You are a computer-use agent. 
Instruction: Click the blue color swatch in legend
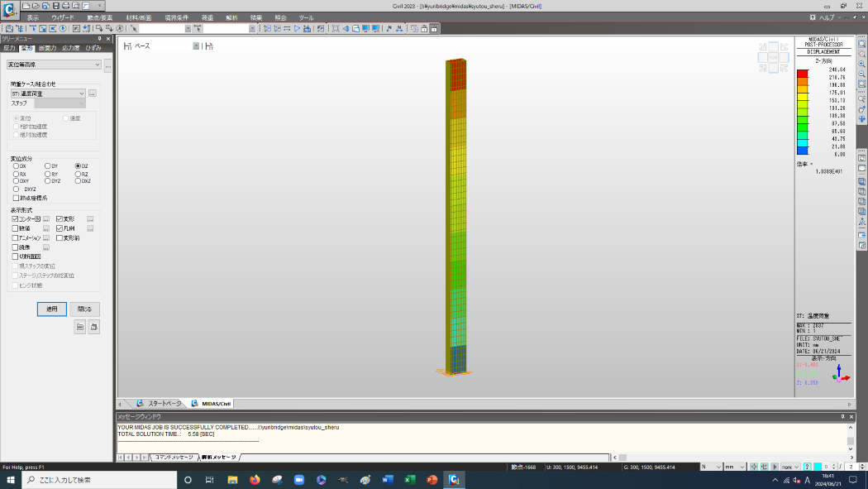click(x=802, y=150)
